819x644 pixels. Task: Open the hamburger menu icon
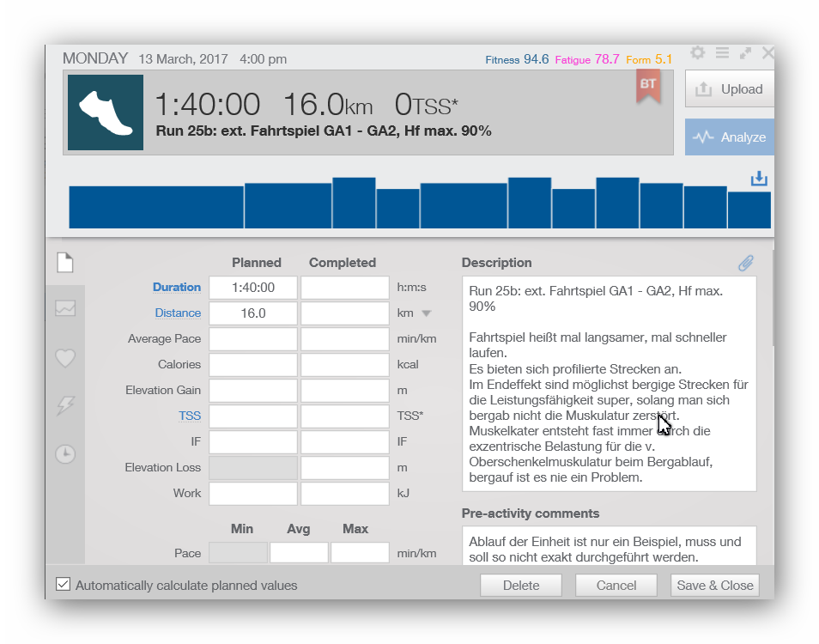click(x=722, y=52)
